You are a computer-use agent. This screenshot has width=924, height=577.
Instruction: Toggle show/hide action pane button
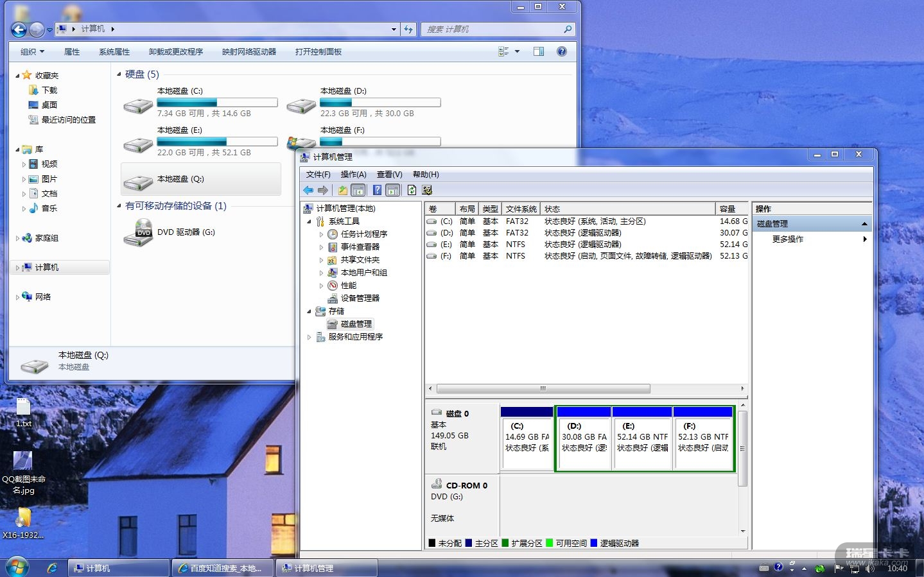[393, 190]
